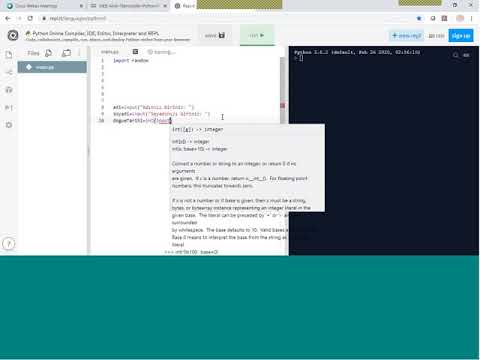
Task: Click the editor layout icon beside main.py tab
Action: (x=135, y=52)
